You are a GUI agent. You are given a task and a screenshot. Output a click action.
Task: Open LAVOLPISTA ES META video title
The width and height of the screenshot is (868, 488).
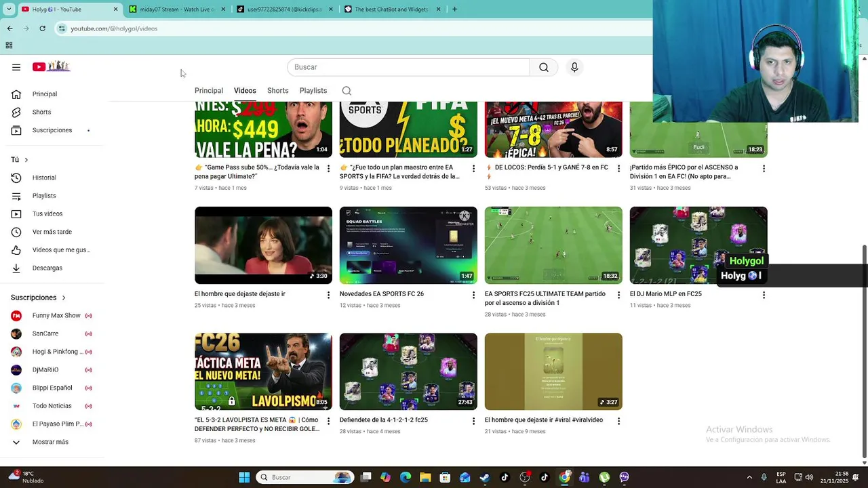257,424
